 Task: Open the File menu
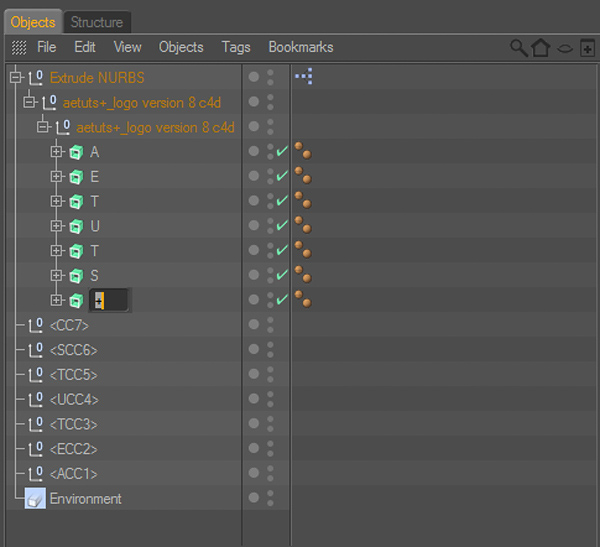pyautogui.click(x=47, y=47)
